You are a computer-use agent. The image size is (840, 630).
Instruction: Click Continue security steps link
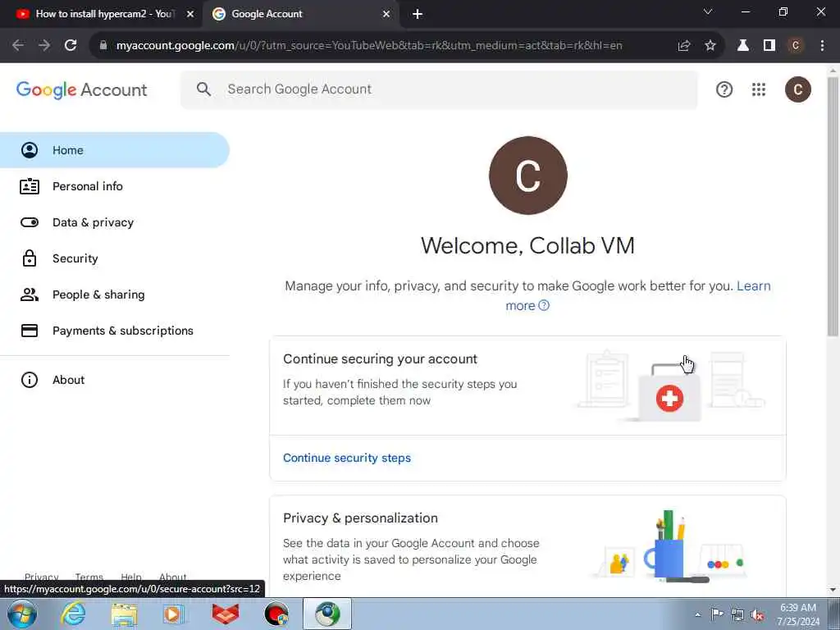pyautogui.click(x=347, y=458)
